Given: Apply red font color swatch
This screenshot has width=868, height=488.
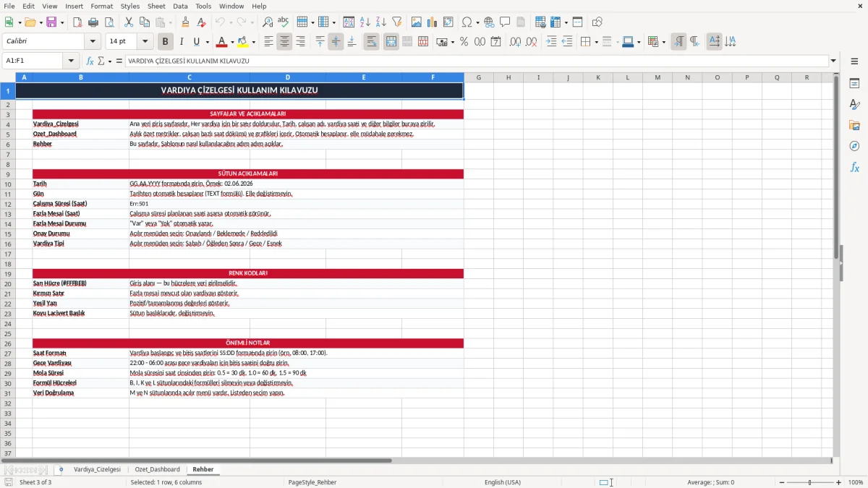Looking at the screenshot, I should coord(222,42).
